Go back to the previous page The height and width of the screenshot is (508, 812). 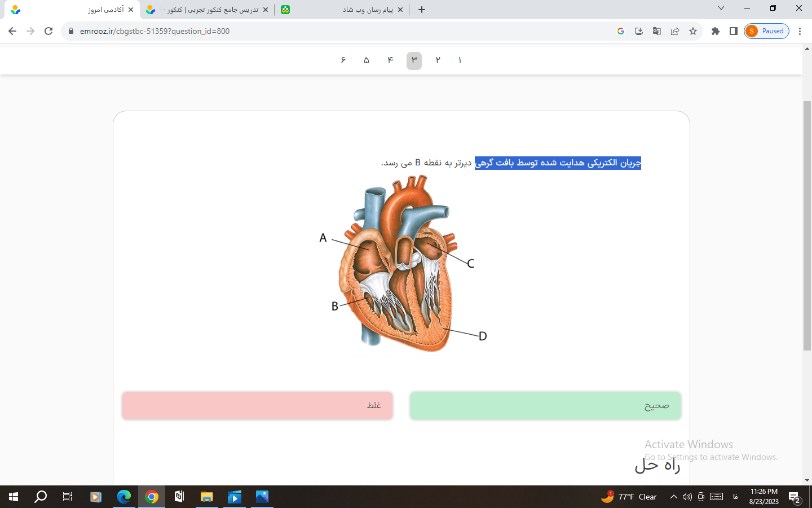click(x=12, y=31)
